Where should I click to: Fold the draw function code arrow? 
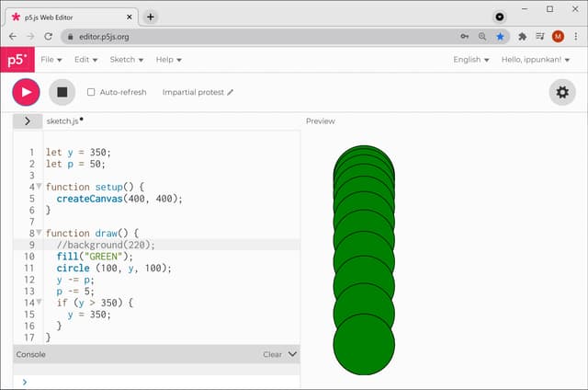39,234
